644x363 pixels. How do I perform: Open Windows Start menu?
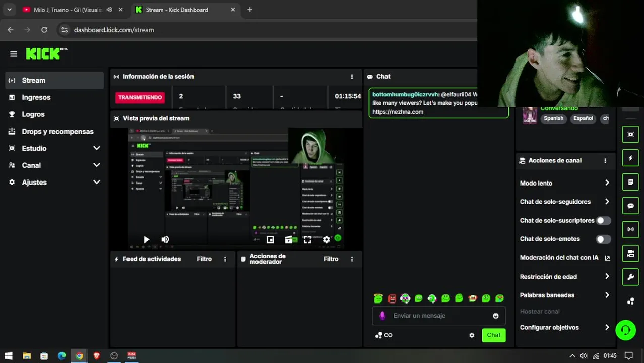[x=9, y=356]
